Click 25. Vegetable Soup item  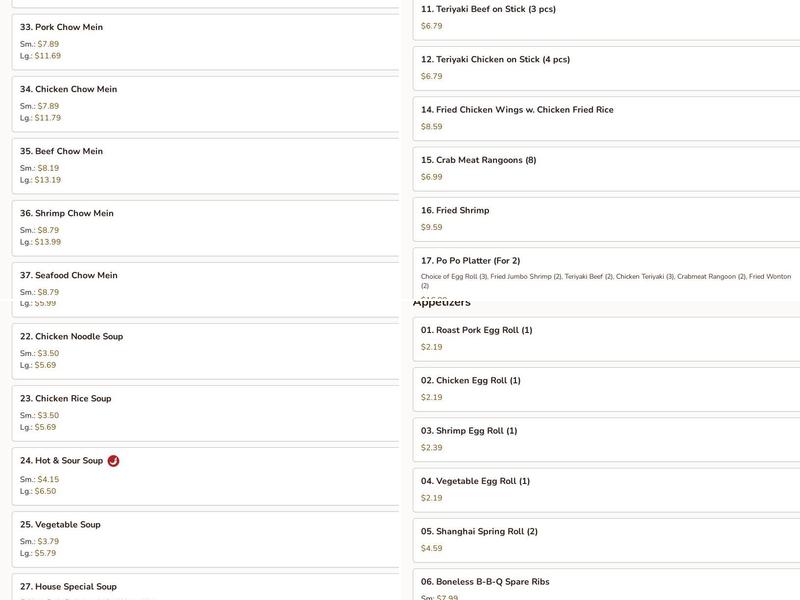coord(206,540)
